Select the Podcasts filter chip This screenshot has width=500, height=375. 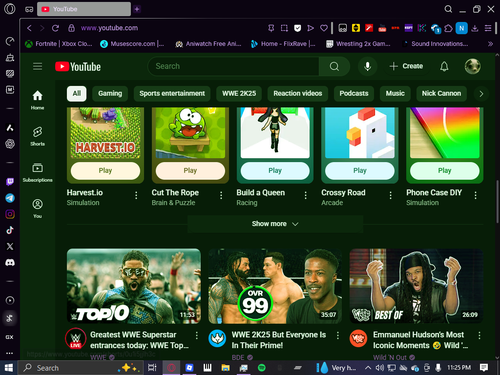click(354, 93)
